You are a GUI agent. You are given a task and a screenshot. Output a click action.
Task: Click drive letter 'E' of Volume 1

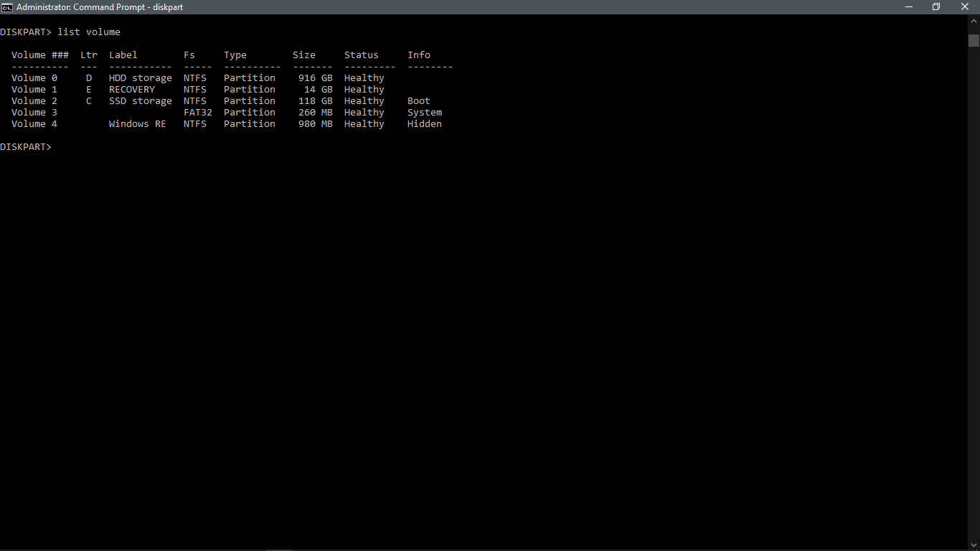(89, 90)
